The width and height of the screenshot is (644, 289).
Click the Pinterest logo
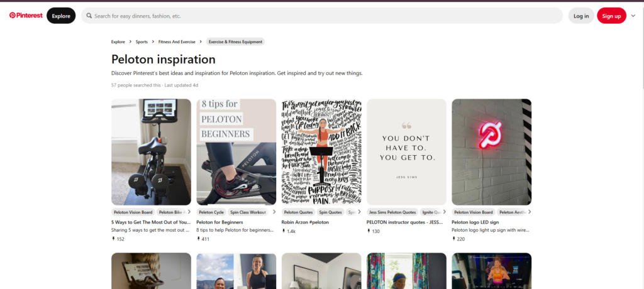[x=26, y=15]
